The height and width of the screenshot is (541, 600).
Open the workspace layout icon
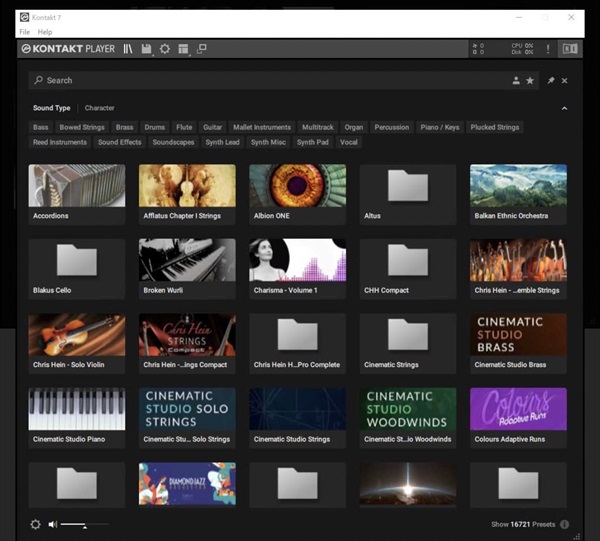[183, 49]
